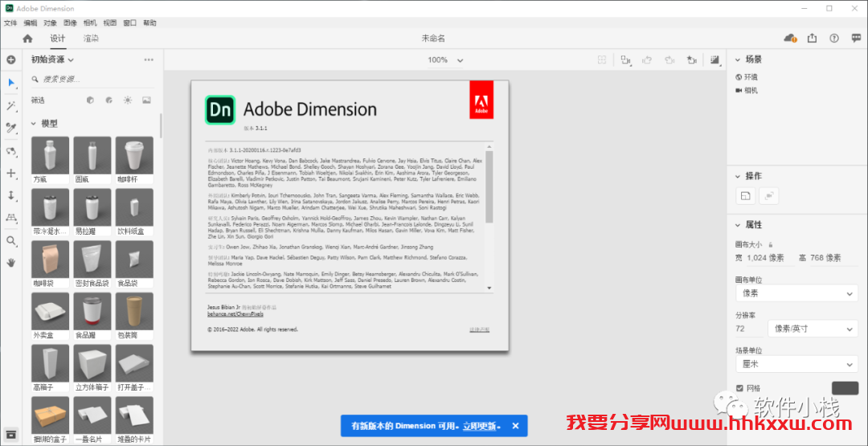
Task: Select the Orbit camera tool
Action: 10,151
